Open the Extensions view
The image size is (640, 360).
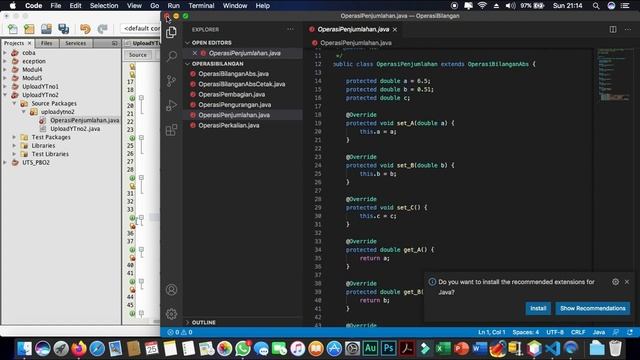coord(171,130)
